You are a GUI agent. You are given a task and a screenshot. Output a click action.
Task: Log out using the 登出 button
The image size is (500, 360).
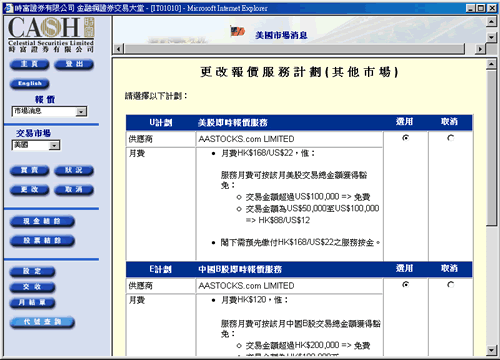point(74,64)
